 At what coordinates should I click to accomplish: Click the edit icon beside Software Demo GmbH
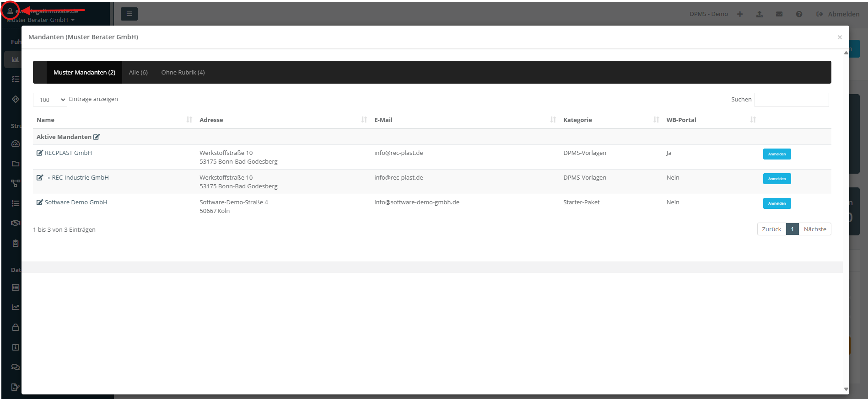[40, 202]
